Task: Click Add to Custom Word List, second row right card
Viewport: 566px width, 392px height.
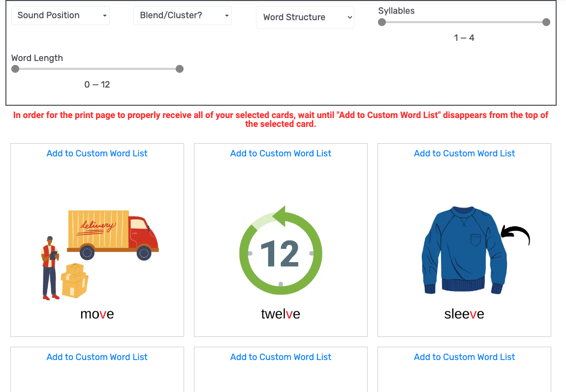Action: [x=464, y=357]
